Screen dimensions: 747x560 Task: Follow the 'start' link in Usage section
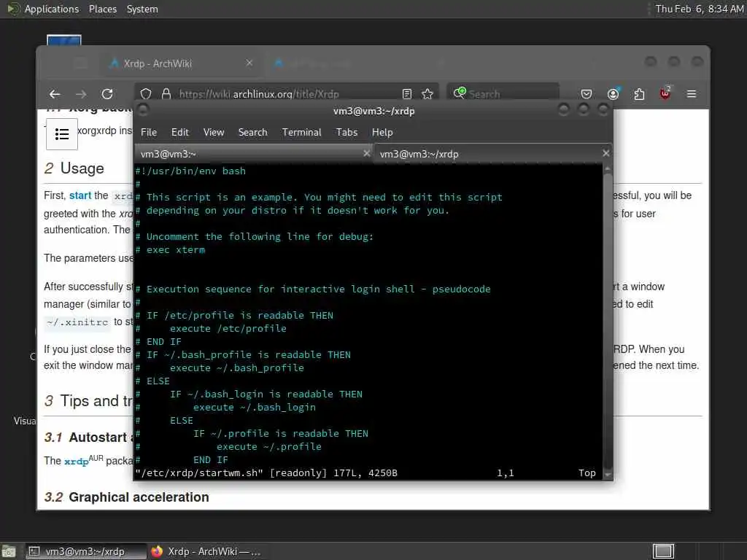click(x=80, y=195)
